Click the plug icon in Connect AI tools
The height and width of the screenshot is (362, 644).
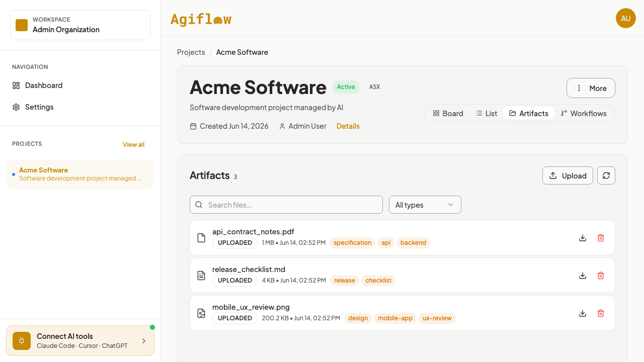click(x=22, y=341)
